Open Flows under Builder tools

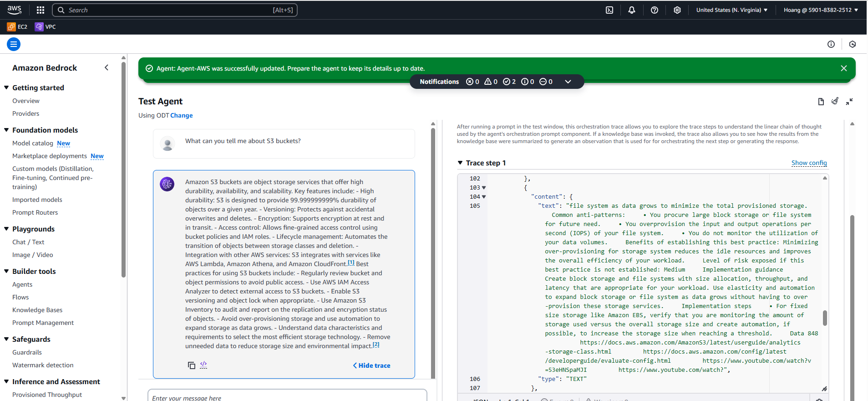pyautogui.click(x=20, y=297)
